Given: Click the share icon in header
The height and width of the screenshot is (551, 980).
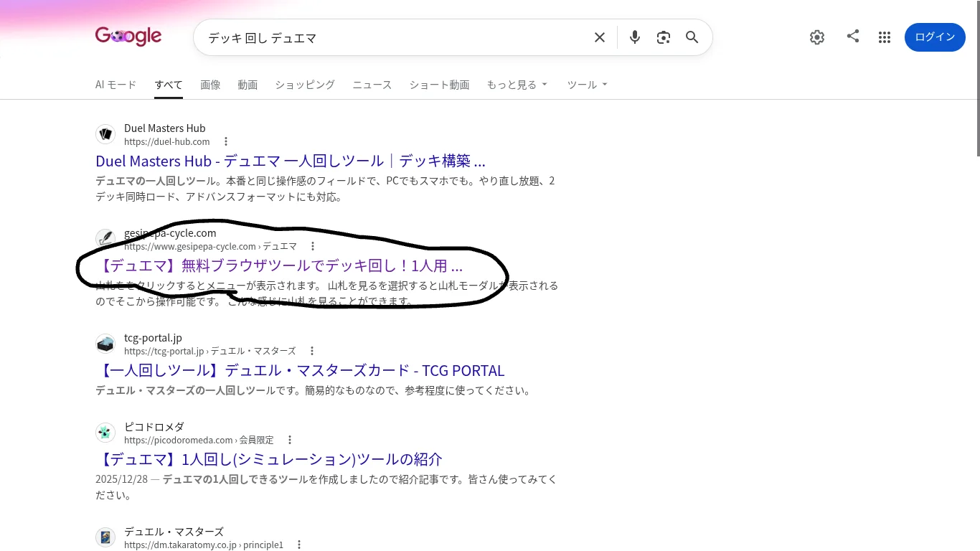Looking at the screenshot, I should click(853, 36).
